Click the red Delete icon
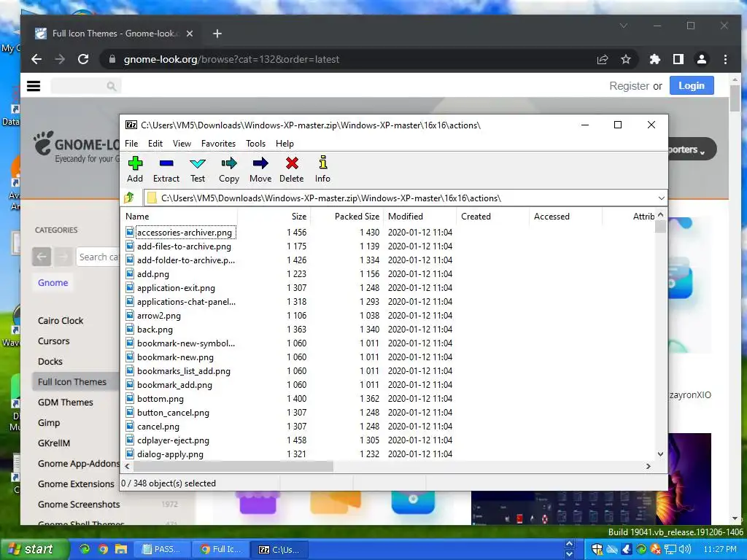The width and height of the screenshot is (747, 560). [292, 169]
